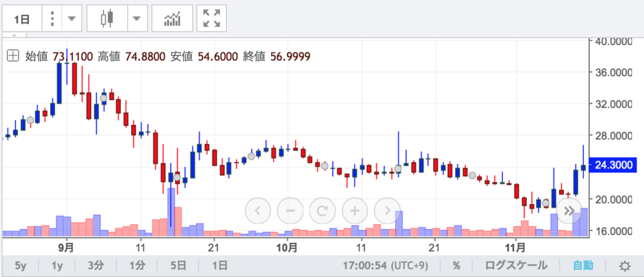This screenshot has height=277, width=644.
Task: Toggle fullscreen with the expand arrows icon
Action: tap(211, 19)
